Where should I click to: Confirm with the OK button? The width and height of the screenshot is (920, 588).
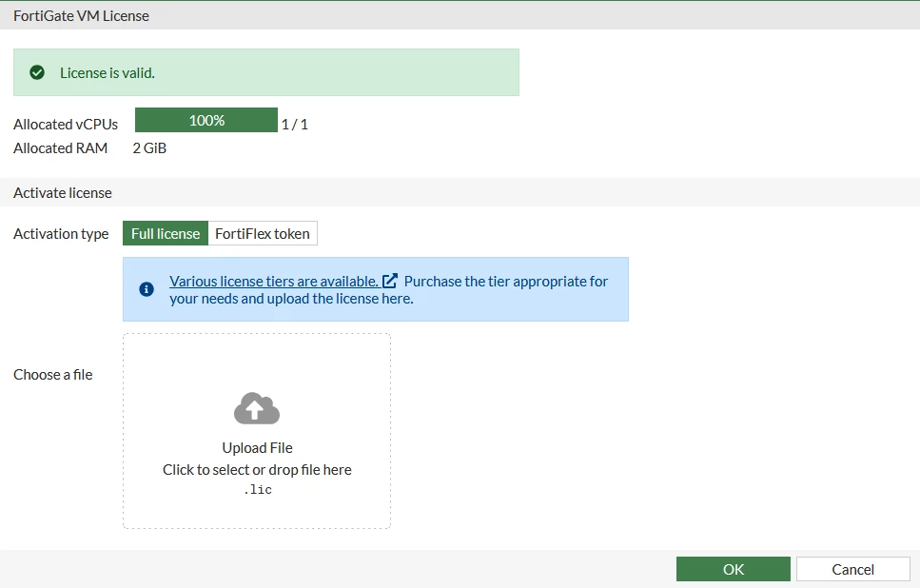coord(734,569)
